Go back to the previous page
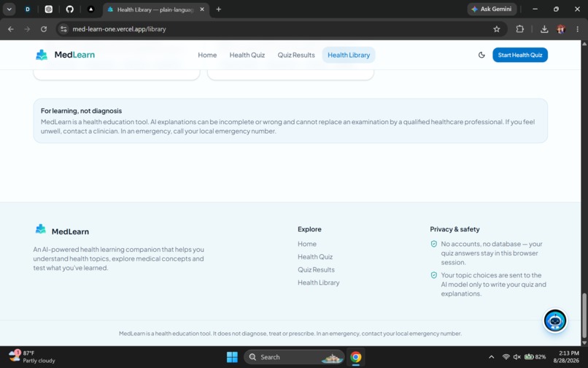 (11, 29)
